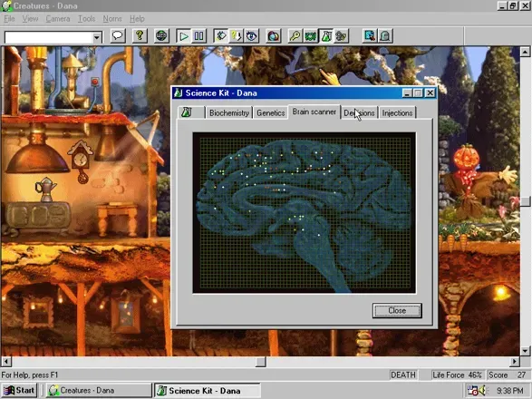Toggle the eye creature view icon
This screenshot has height=399, width=532.
[251, 35]
